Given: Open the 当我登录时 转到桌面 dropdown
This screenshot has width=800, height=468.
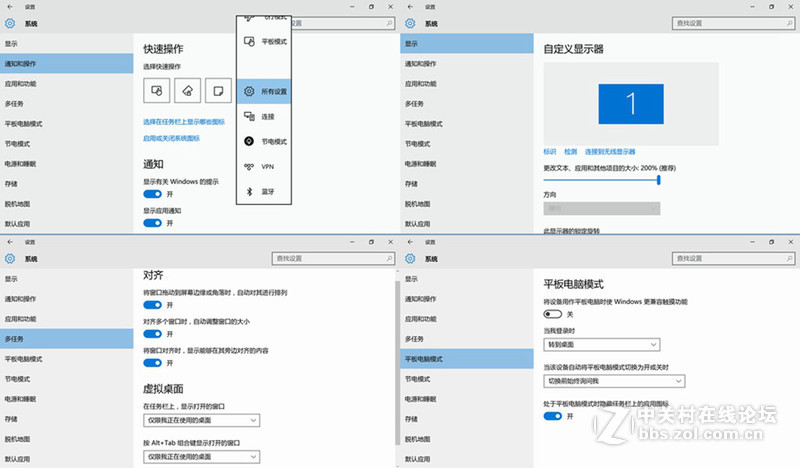Looking at the screenshot, I should (x=602, y=344).
